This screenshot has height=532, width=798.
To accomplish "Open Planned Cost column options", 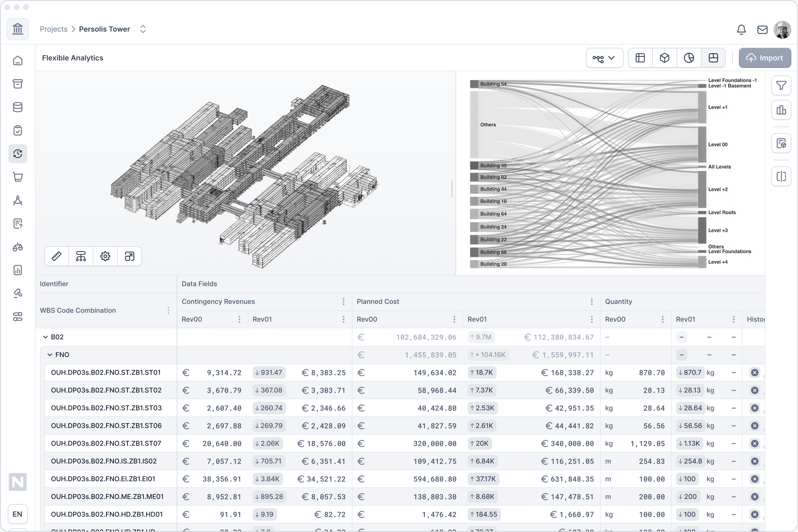I will tap(592, 301).
